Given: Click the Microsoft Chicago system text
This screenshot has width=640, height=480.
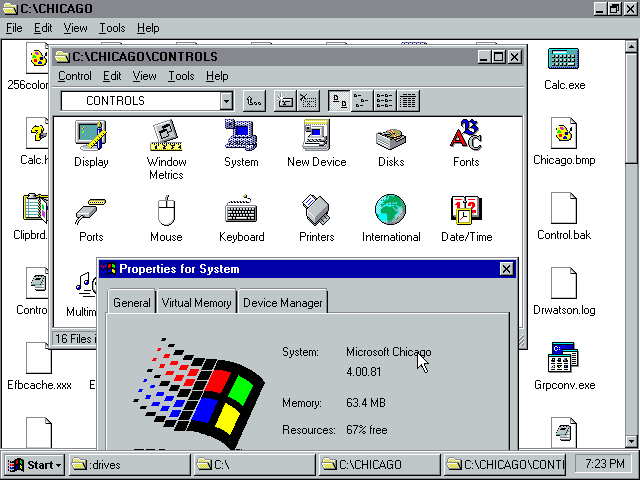Looking at the screenshot, I should [x=388, y=352].
